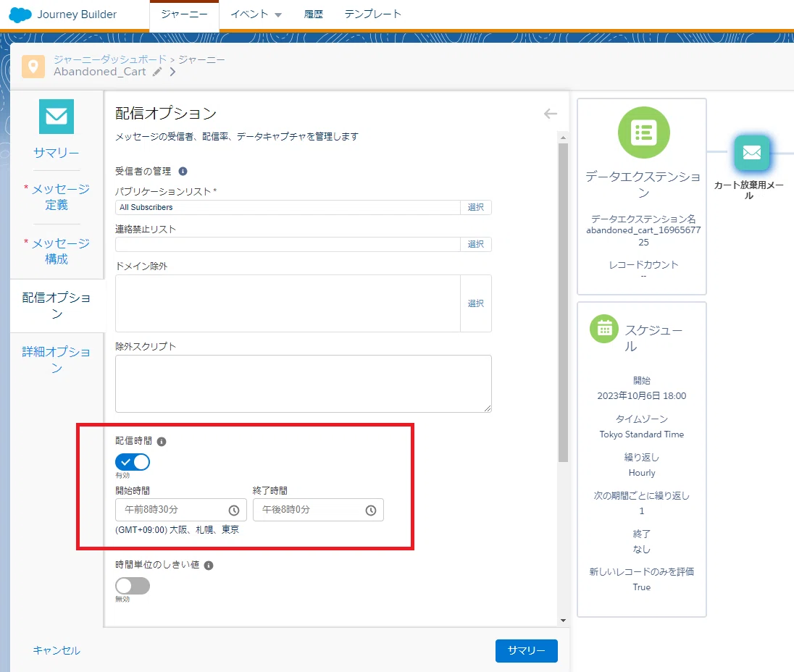Click the journey location pin icon
The height and width of the screenshot is (672, 794).
pyautogui.click(x=33, y=67)
